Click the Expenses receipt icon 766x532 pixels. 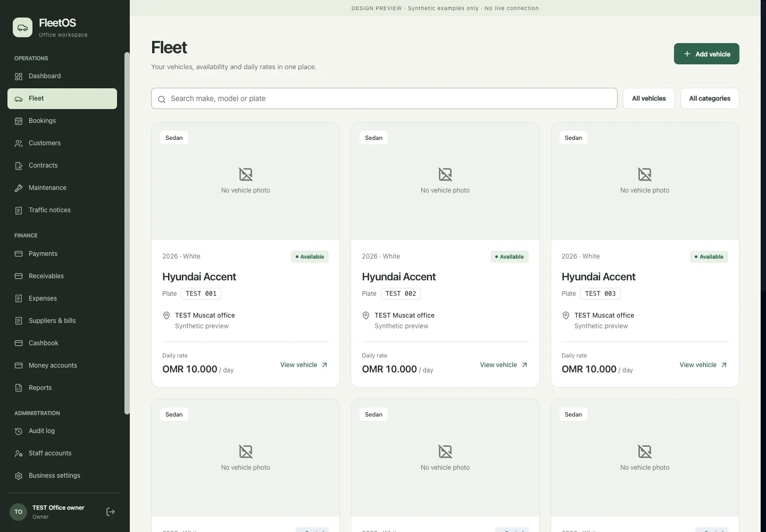click(19, 299)
